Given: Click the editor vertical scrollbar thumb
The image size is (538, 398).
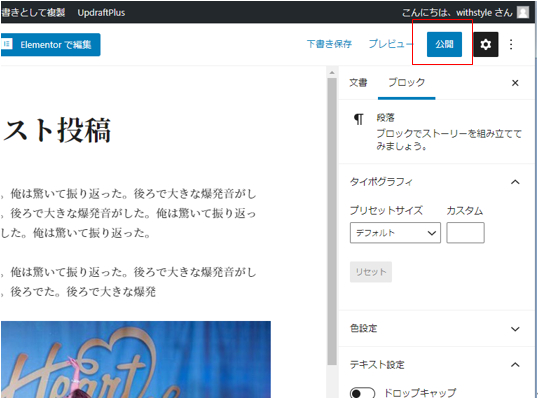Looking at the screenshot, I should pos(332,221).
